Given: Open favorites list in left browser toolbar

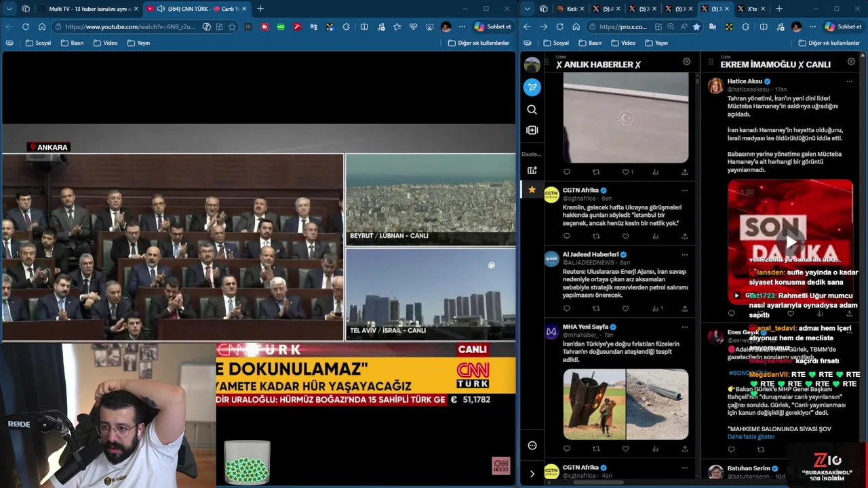Looking at the screenshot, I should [397, 26].
